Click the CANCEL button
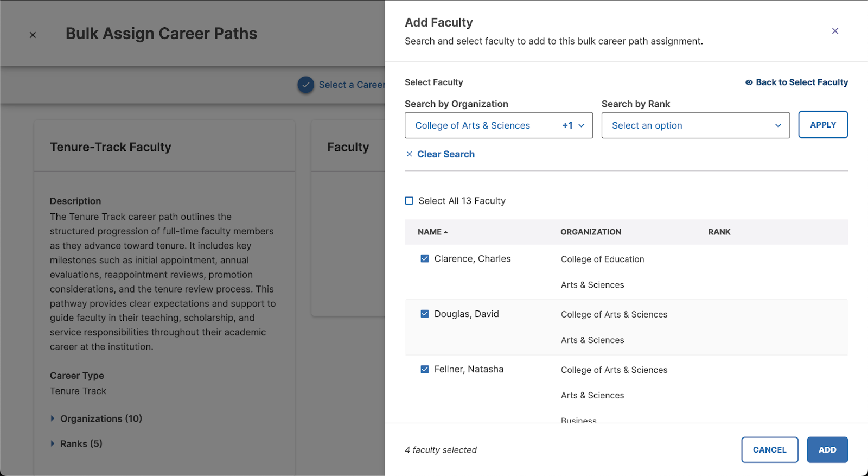 coord(770,450)
